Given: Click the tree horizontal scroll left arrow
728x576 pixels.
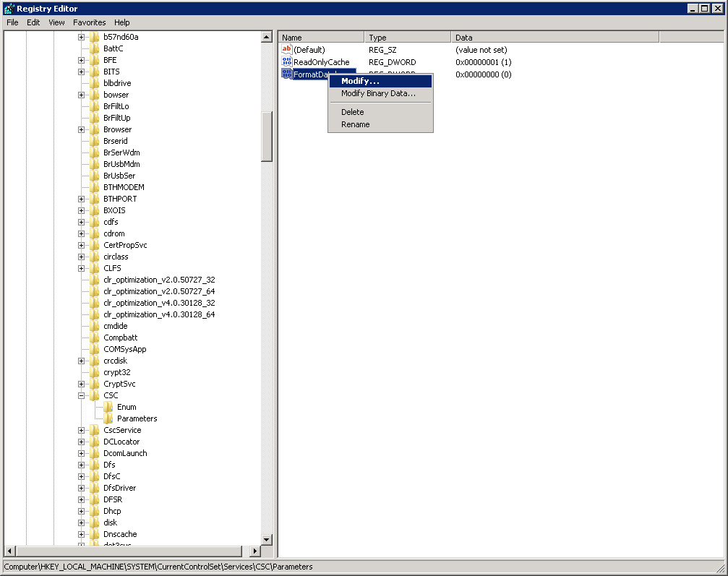Looking at the screenshot, I should point(9,551).
